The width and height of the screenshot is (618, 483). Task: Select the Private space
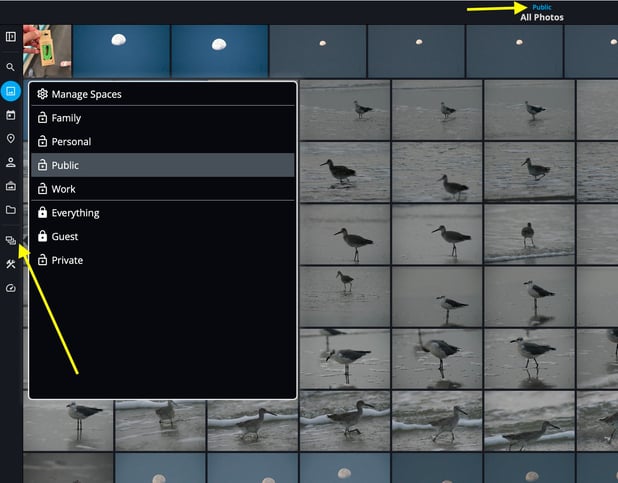click(67, 260)
